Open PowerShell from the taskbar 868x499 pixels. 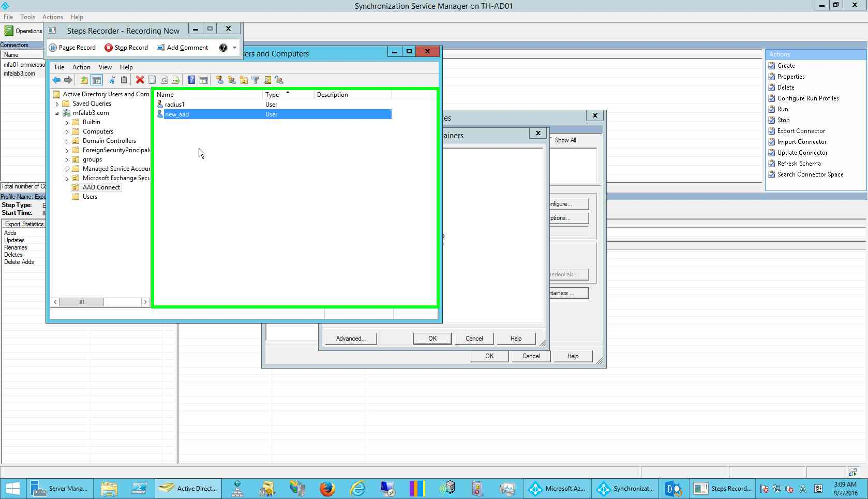(x=139, y=489)
